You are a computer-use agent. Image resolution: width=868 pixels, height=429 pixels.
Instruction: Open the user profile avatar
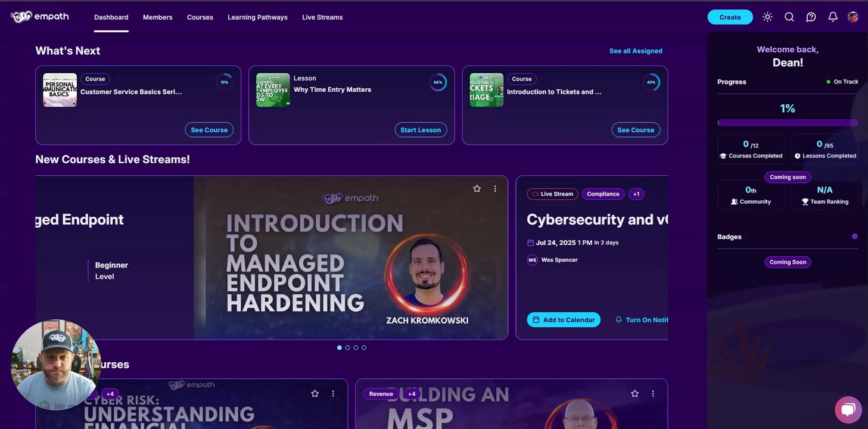coord(853,17)
